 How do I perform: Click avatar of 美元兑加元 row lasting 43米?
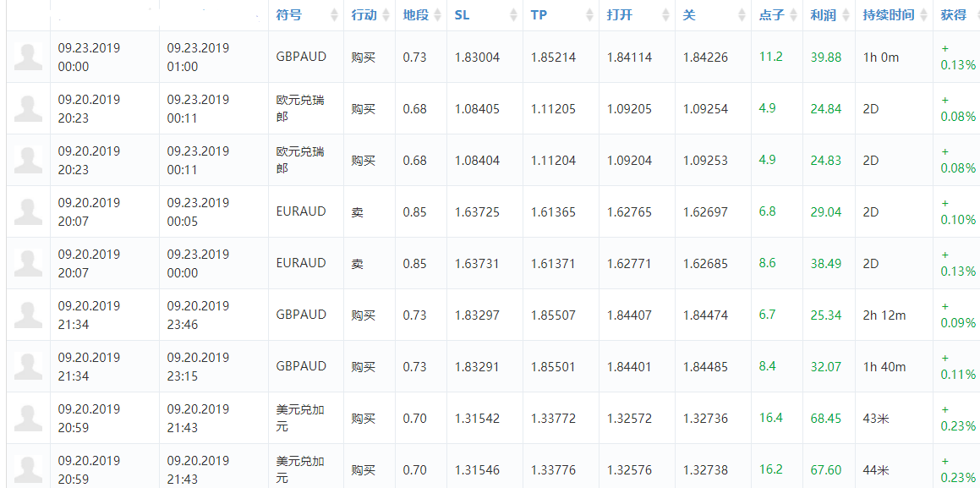[x=28, y=418]
